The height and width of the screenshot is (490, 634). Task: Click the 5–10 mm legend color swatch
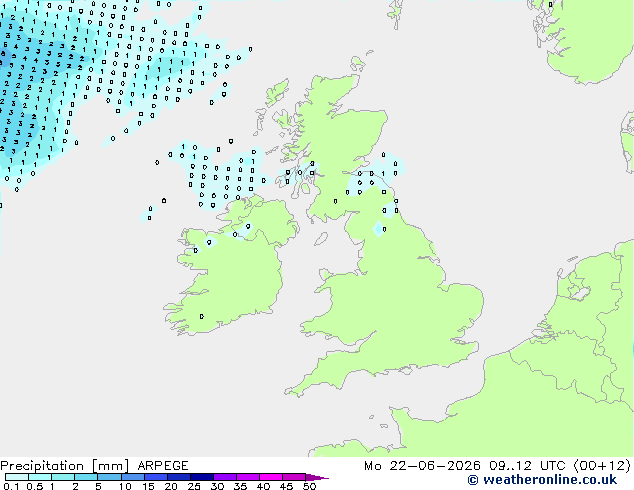[109, 477]
